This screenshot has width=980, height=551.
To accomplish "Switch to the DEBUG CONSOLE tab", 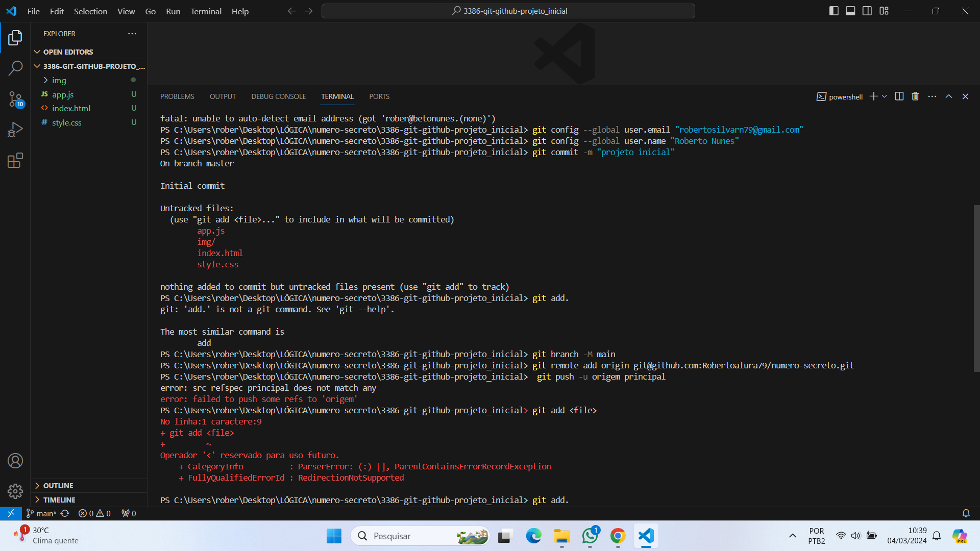I will [279, 96].
